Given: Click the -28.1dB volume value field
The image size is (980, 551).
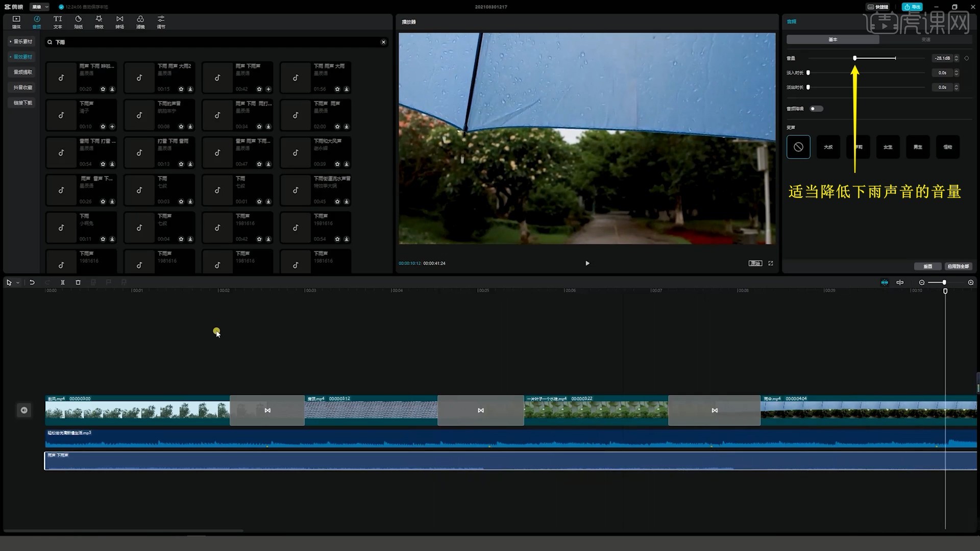Looking at the screenshot, I should (x=942, y=58).
